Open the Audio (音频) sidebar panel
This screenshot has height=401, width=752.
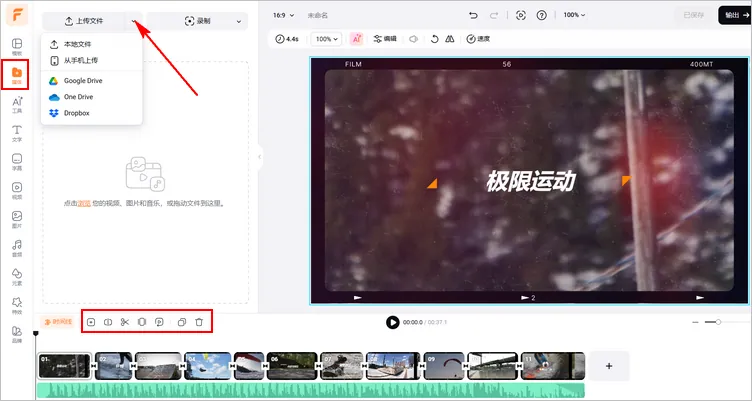coord(17,248)
